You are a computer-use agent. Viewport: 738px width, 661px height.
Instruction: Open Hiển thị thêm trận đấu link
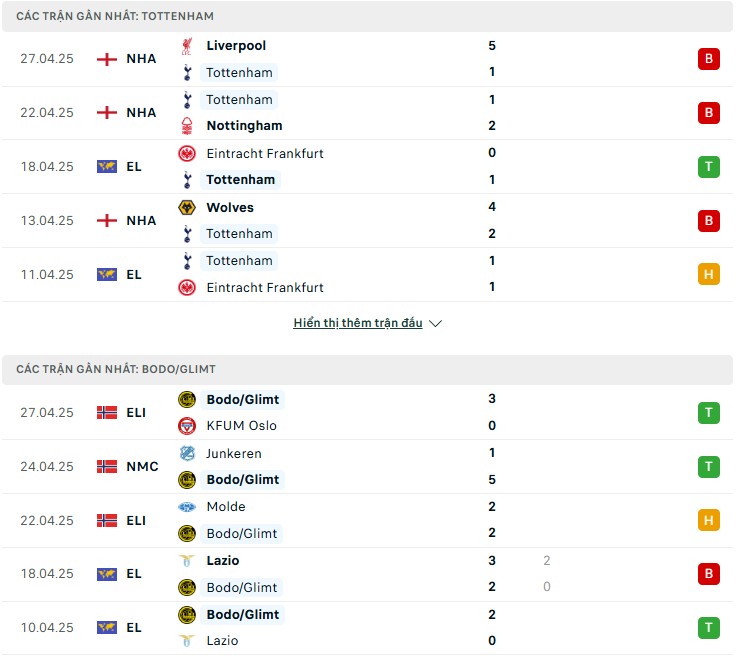[358, 323]
